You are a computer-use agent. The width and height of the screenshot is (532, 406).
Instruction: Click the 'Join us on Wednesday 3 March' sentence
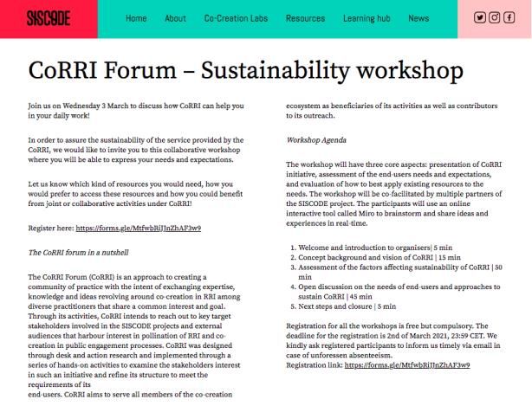pos(136,111)
